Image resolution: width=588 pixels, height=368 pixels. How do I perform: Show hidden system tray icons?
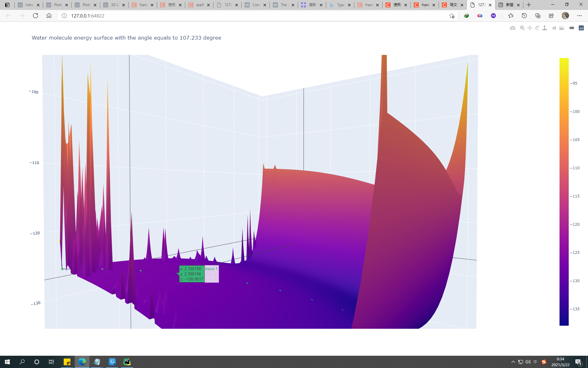[513, 362]
